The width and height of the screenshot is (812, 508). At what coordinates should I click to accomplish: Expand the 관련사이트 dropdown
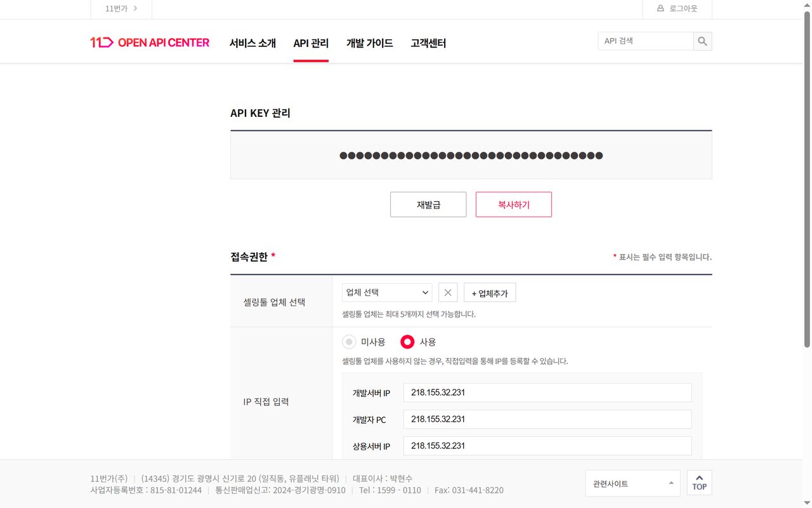632,483
